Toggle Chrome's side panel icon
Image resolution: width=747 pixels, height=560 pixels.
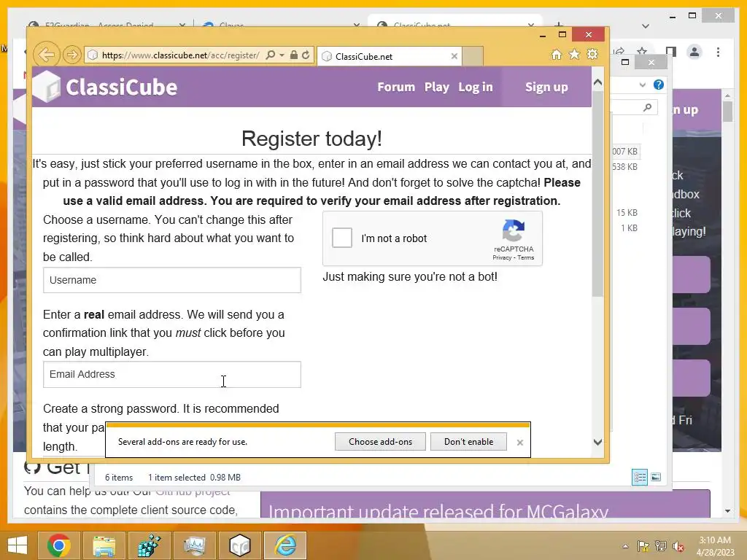671,52
